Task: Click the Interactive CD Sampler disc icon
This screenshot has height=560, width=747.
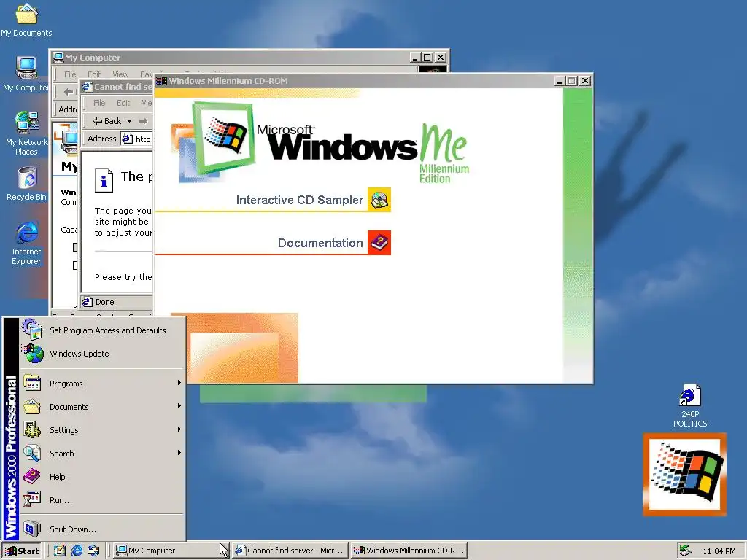Action: pos(379,200)
